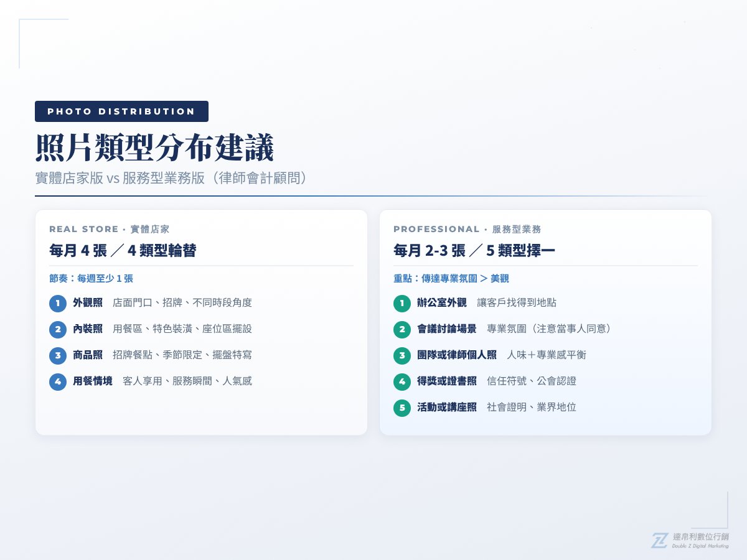The image size is (747, 560).
Task: Click subtitle 實體店家版 vs 服務型業務版
Action: (x=120, y=178)
